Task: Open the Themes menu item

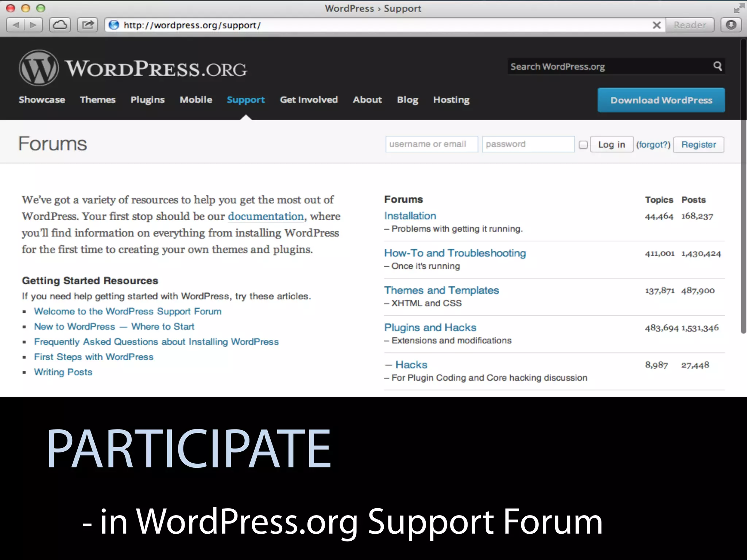Action: point(98,100)
